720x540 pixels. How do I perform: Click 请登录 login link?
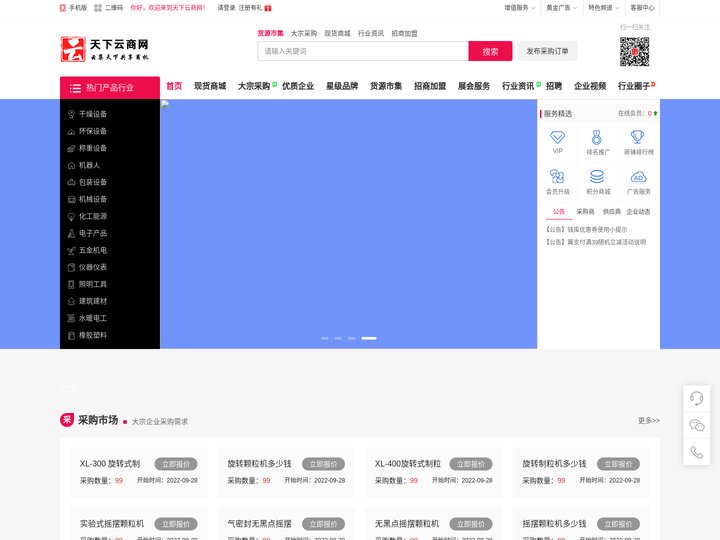coord(226,8)
